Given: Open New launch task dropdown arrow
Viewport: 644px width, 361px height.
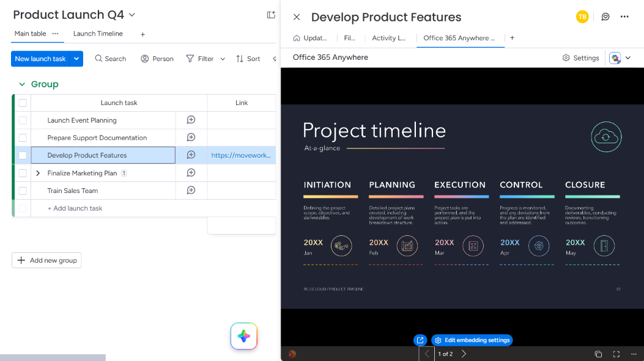Looking at the screenshot, I should pyautogui.click(x=76, y=59).
